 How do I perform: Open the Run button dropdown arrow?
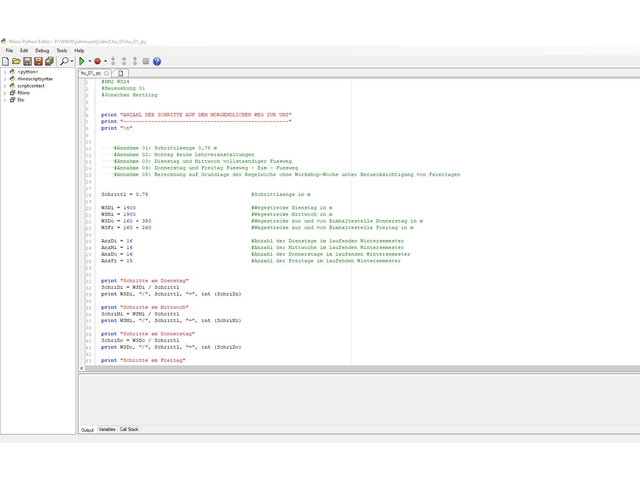click(x=89, y=61)
